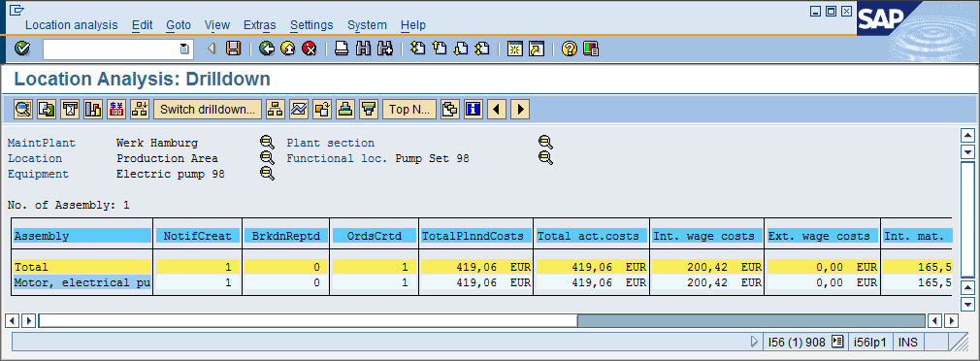Click the Switch drilldown button
980x361 pixels.
click(x=208, y=110)
